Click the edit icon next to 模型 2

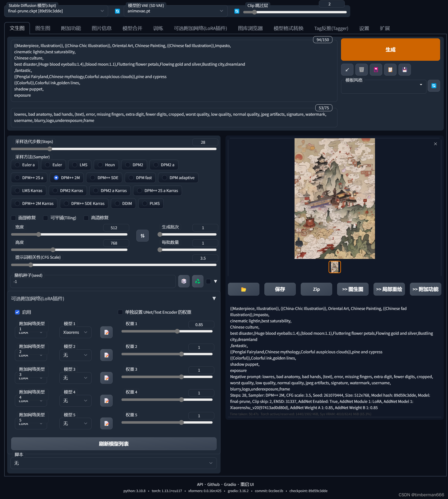coord(106,355)
